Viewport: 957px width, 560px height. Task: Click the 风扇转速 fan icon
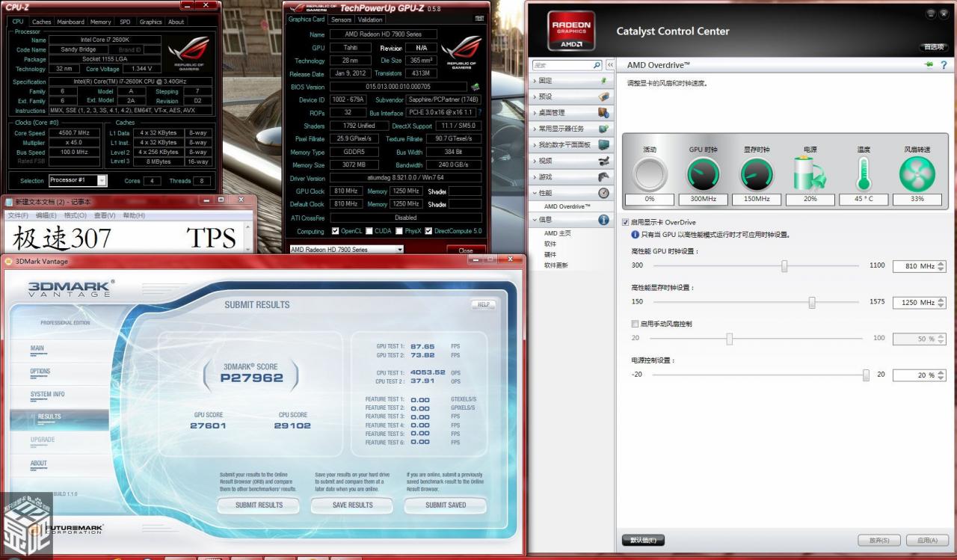pyautogui.click(x=917, y=174)
